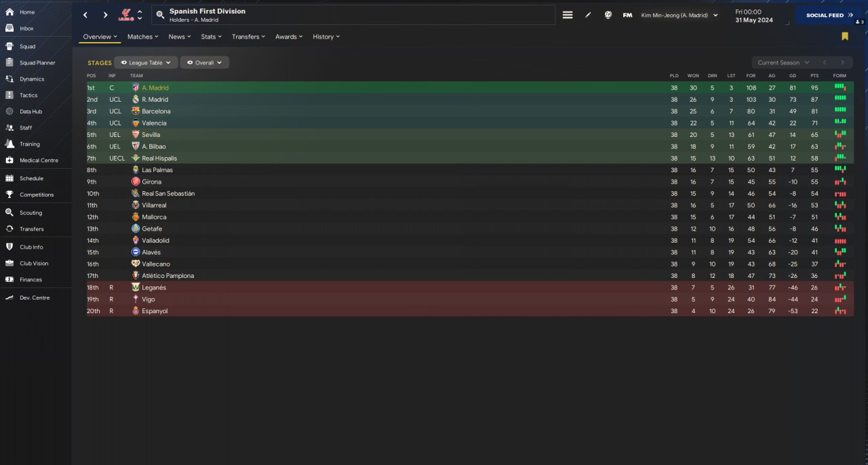
Task: Select the Overview tab
Action: pos(100,37)
